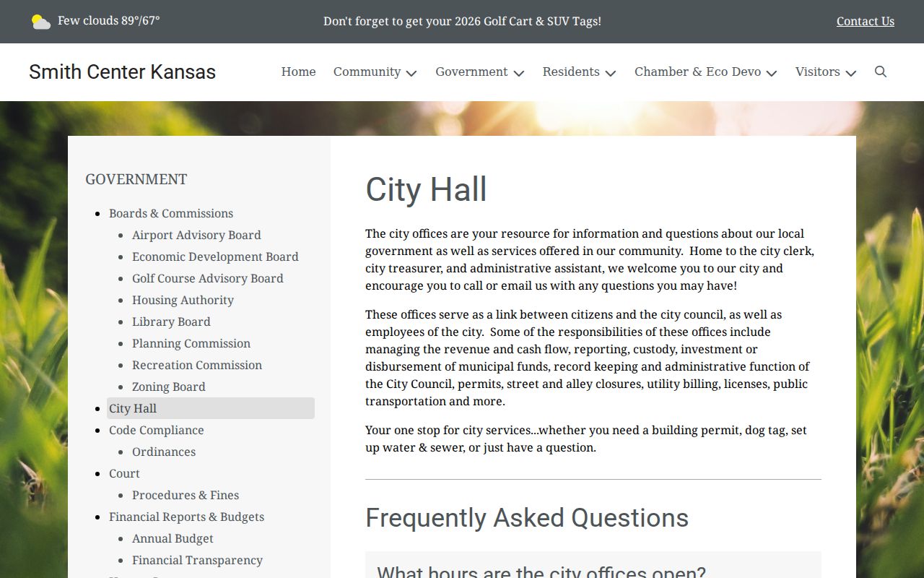The width and height of the screenshot is (924, 578).
Task: Click the Few clouds 89°/67° weather text
Action: (109, 21)
